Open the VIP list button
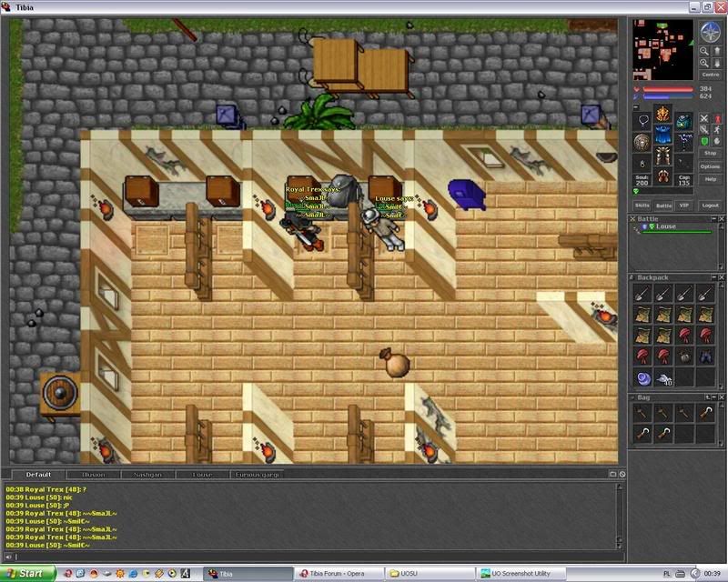The width and height of the screenshot is (728, 582). (684, 206)
